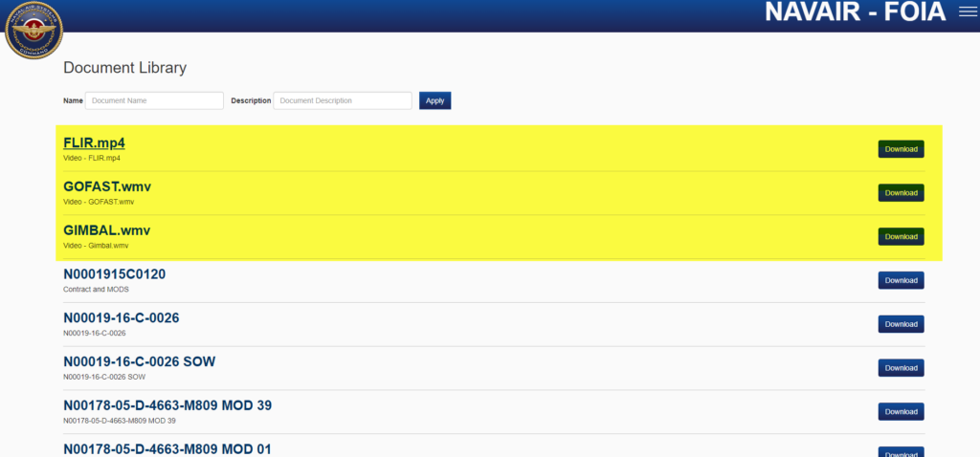Screen dimensions: 980x457
Task: Download the GIMBAL.wmv video
Action: [901, 236]
